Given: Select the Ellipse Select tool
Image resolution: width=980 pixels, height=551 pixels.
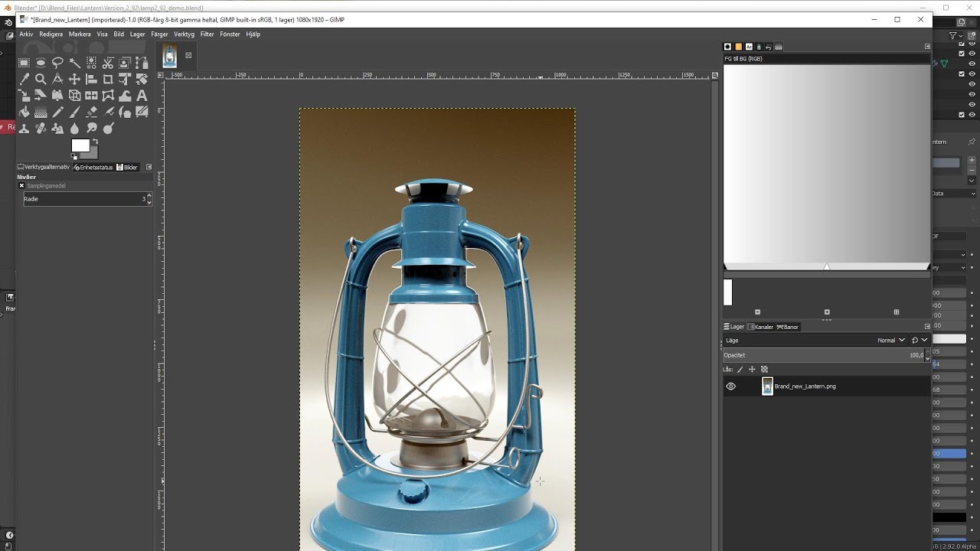Looking at the screenshot, I should (x=41, y=63).
